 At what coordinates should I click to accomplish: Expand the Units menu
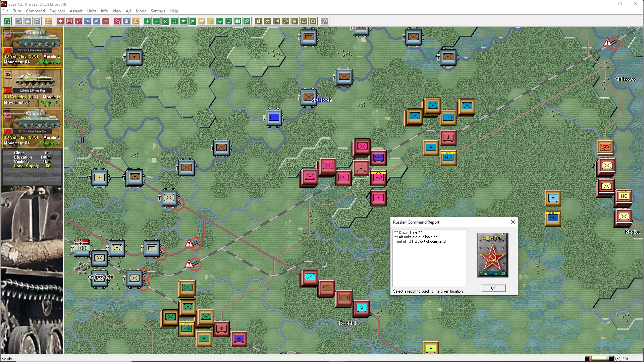coord(92,11)
